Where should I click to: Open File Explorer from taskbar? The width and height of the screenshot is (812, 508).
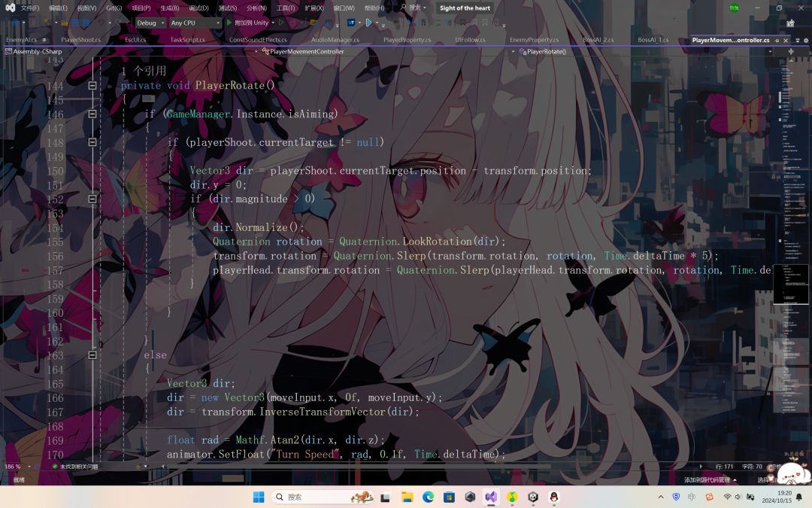(x=407, y=497)
